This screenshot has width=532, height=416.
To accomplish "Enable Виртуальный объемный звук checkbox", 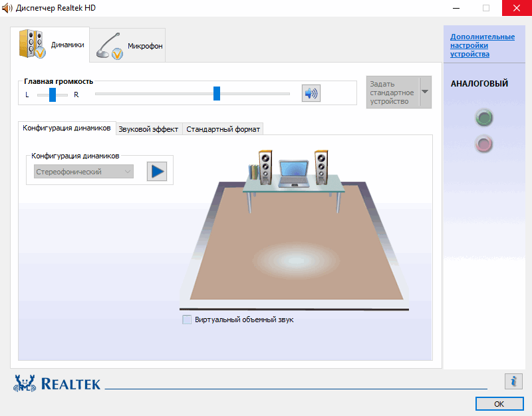I will (187, 319).
